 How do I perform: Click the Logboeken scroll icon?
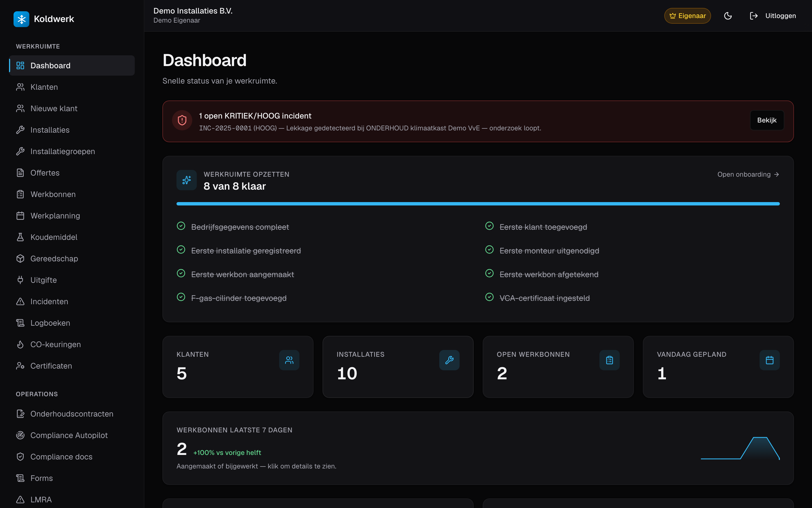pyautogui.click(x=21, y=323)
